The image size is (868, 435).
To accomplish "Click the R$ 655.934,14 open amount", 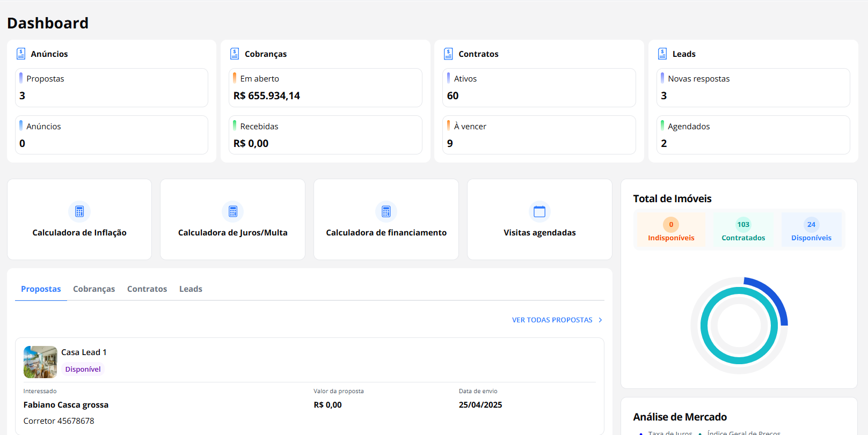I will pos(267,96).
